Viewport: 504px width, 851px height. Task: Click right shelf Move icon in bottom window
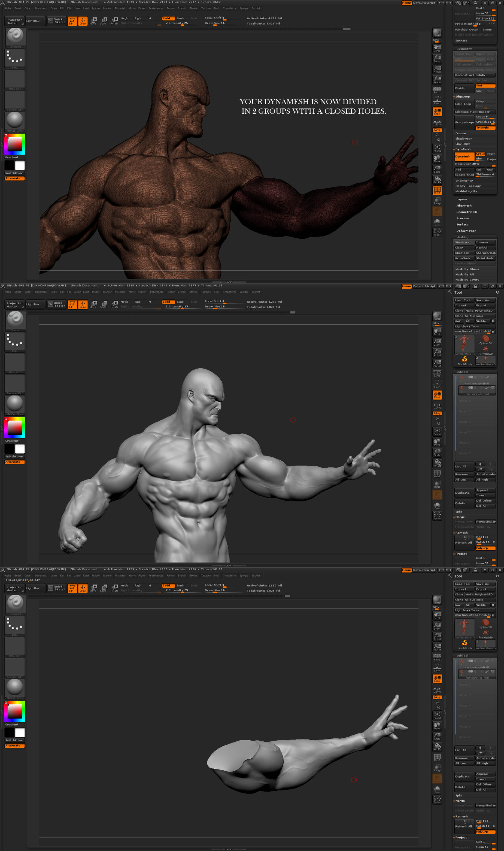coord(437,726)
